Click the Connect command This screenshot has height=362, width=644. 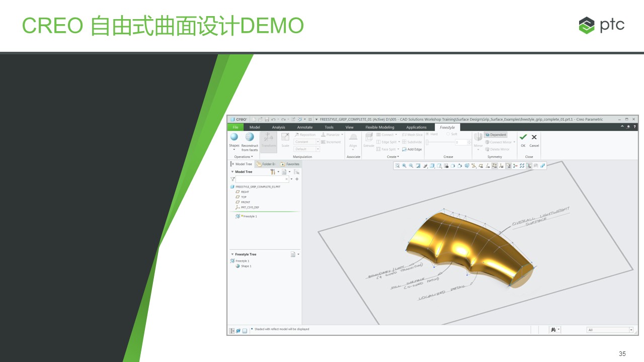click(x=386, y=135)
